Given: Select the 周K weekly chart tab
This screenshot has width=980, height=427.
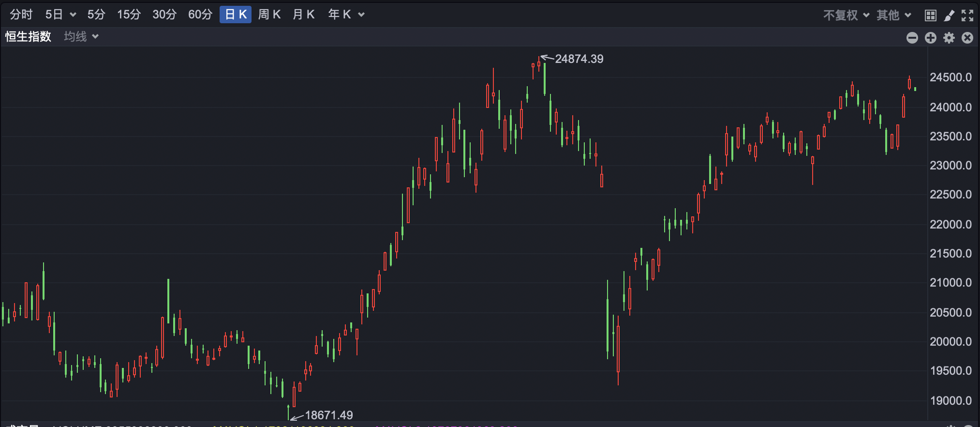Looking at the screenshot, I should (269, 15).
